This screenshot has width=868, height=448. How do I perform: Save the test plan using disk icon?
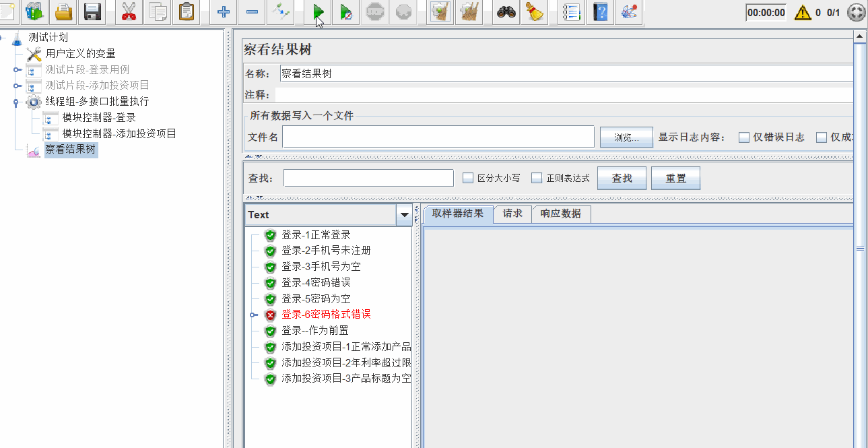click(92, 11)
